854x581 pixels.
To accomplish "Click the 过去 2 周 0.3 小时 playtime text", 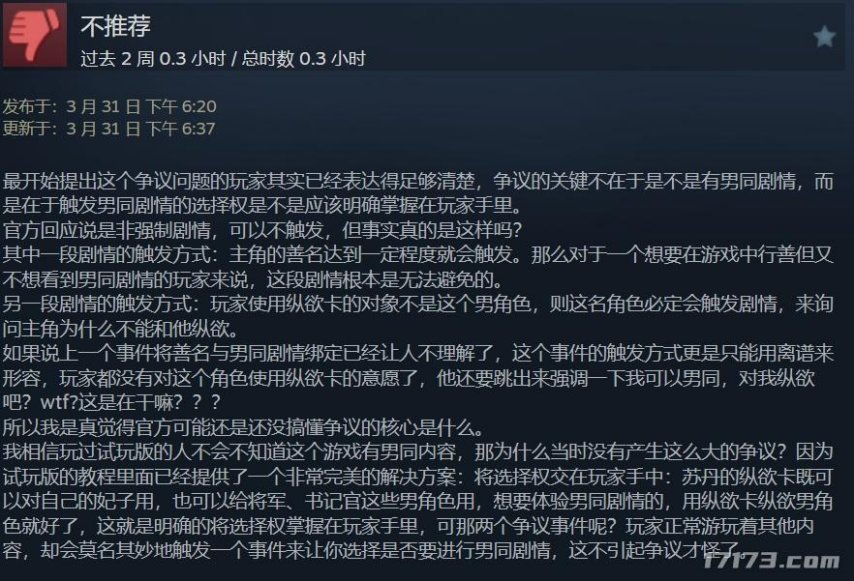I will (153, 58).
